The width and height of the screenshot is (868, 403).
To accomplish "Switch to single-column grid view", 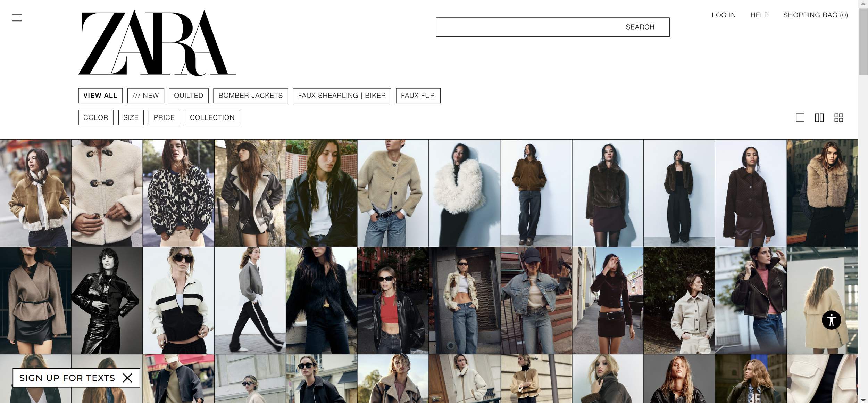I will click(x=800, y=118).
